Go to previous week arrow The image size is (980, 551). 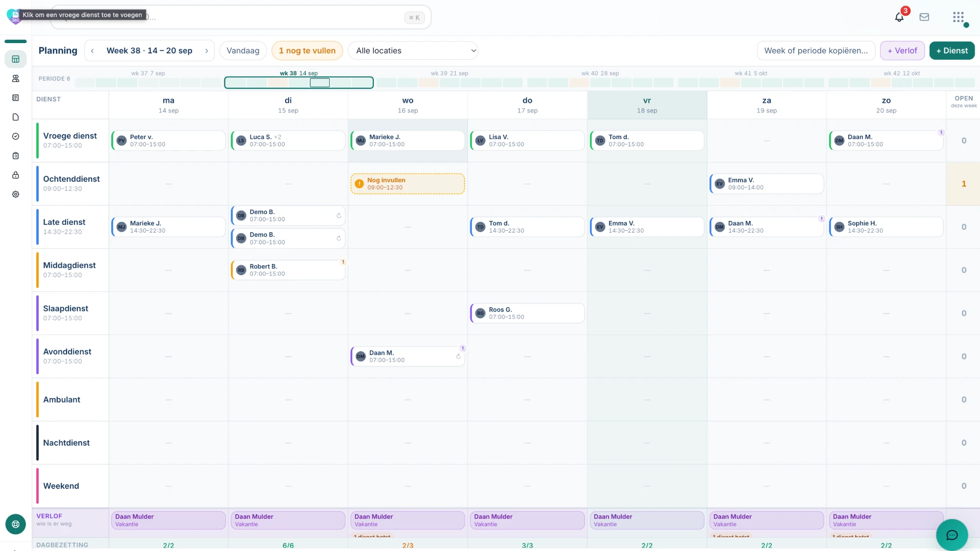point(92,51)
